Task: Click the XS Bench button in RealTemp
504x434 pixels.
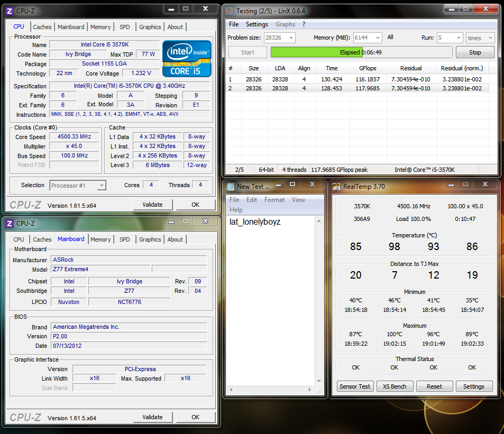Action: click(x=395, y=386)
